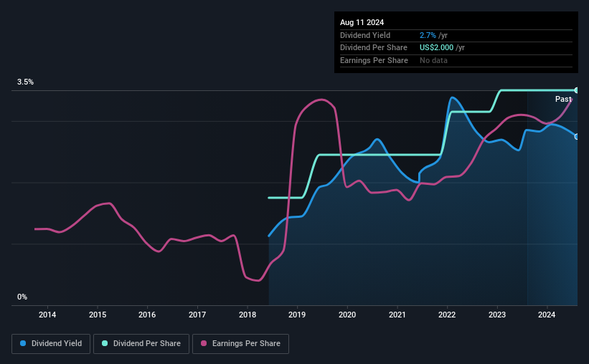
Task: Select the 2016 x-axis year label
Action: coord(147,315)
